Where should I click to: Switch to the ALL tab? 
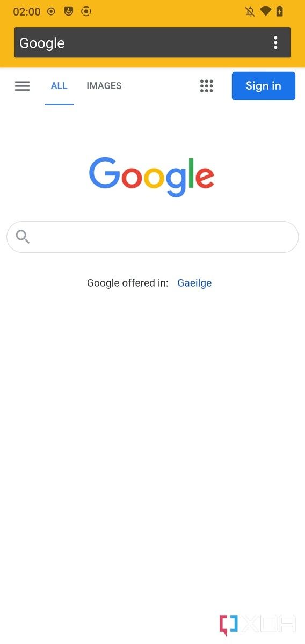point(59,86)
